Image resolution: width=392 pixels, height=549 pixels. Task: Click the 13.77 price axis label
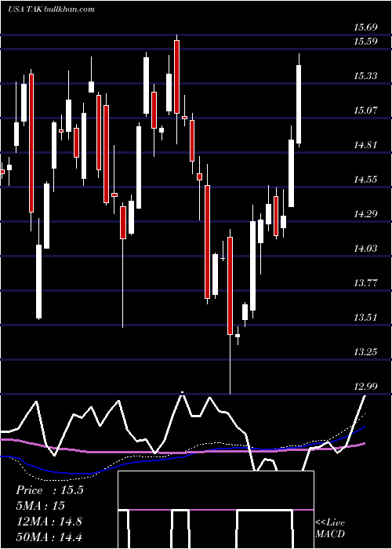tap(365, 282)
